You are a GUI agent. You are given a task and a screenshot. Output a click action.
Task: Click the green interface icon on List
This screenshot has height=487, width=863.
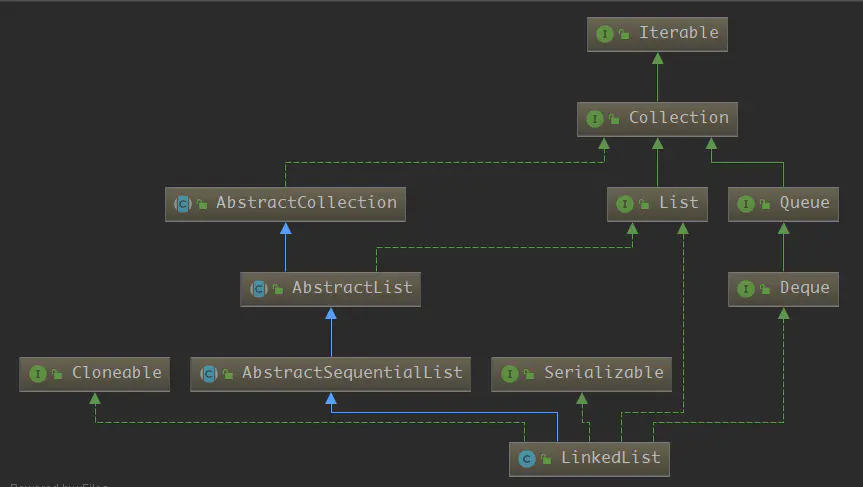click(x=624, y=204)
